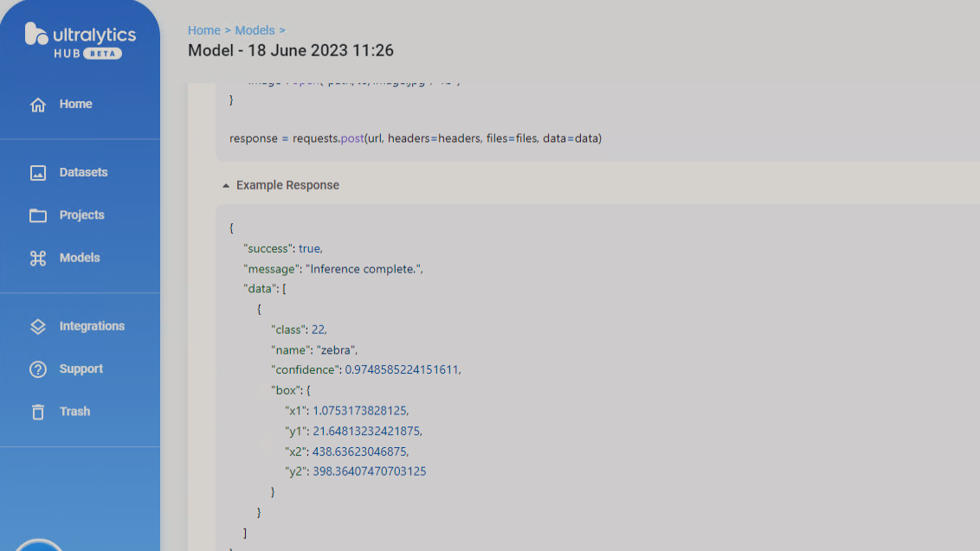Open the Home breadcrumb link

[x=204, y=30]
